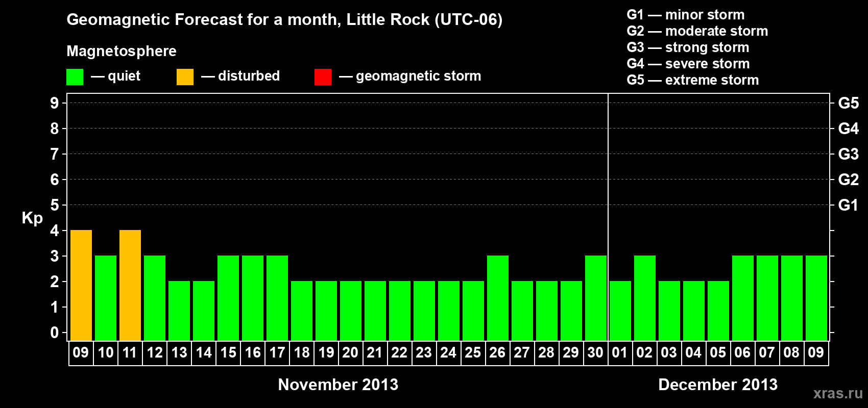The image size is (868, 408).
Task: Click the G5 label on right axis
Action: click(x=849, y=103)
